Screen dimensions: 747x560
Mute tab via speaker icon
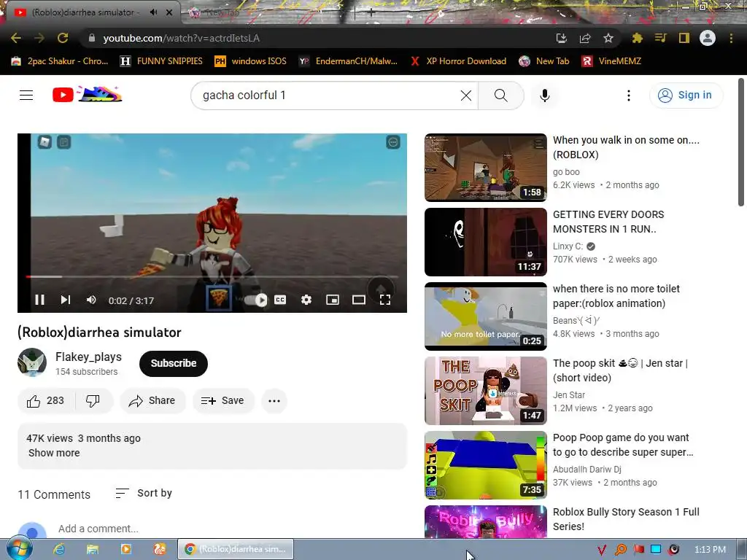coord(153,12)
